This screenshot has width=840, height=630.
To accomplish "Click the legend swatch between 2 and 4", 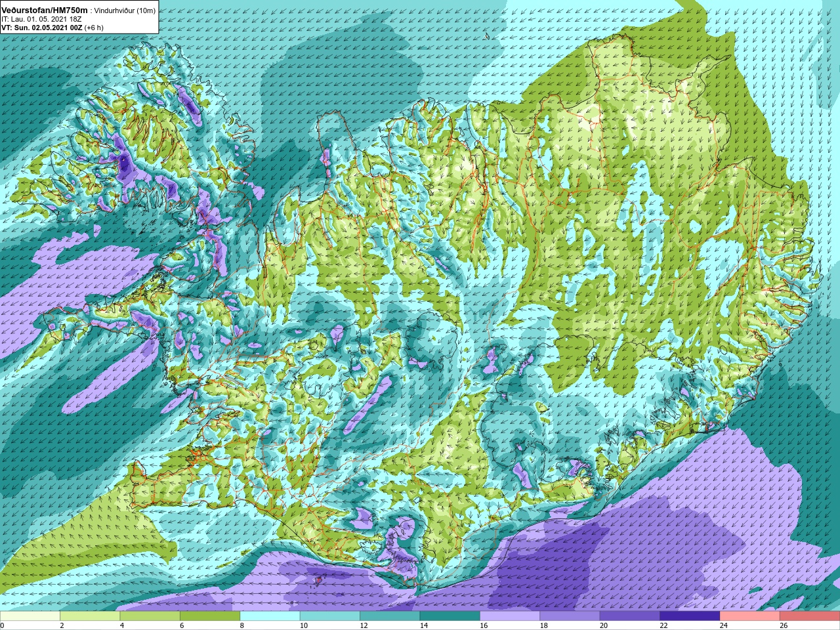I will pyautogui.click(x=90, y=616).
